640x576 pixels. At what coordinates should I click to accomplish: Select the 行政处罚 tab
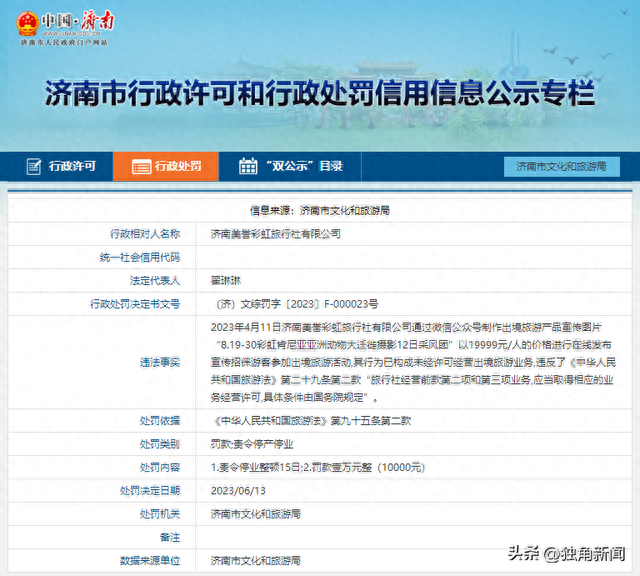click(166, 166)
